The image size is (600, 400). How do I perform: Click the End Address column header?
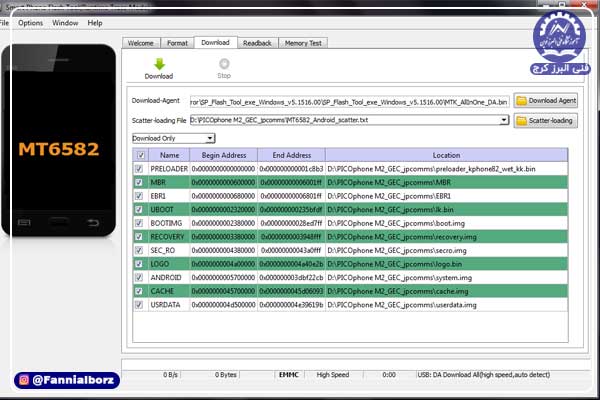click(292, 155)
